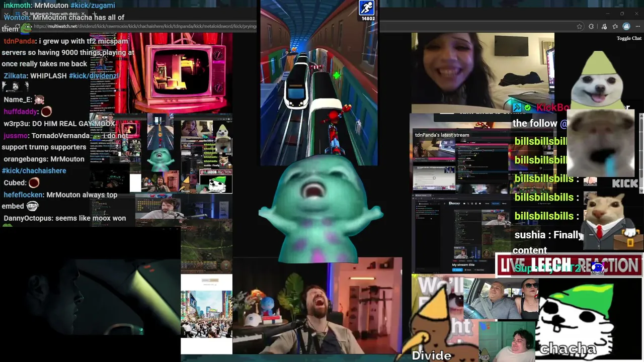Click the inkmoth chat username
The width and height of the screenshot is (644, 362).
click(x=17, y=5)
